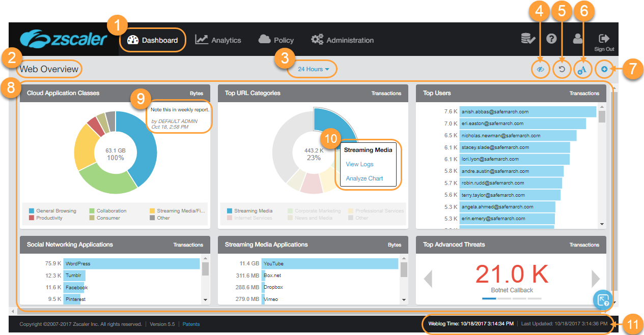Refresh the dashboard widgets

coord(562,69)
